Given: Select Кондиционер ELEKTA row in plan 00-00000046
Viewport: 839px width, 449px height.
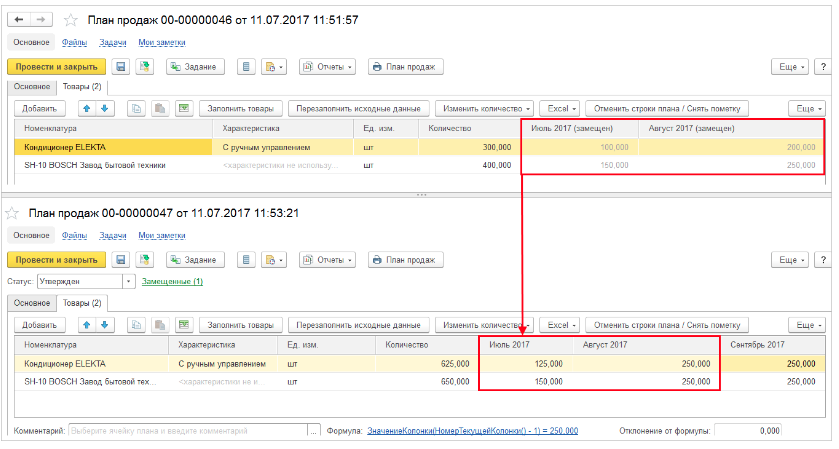Looking at the screenshot, I should click(x=419, y=147).
